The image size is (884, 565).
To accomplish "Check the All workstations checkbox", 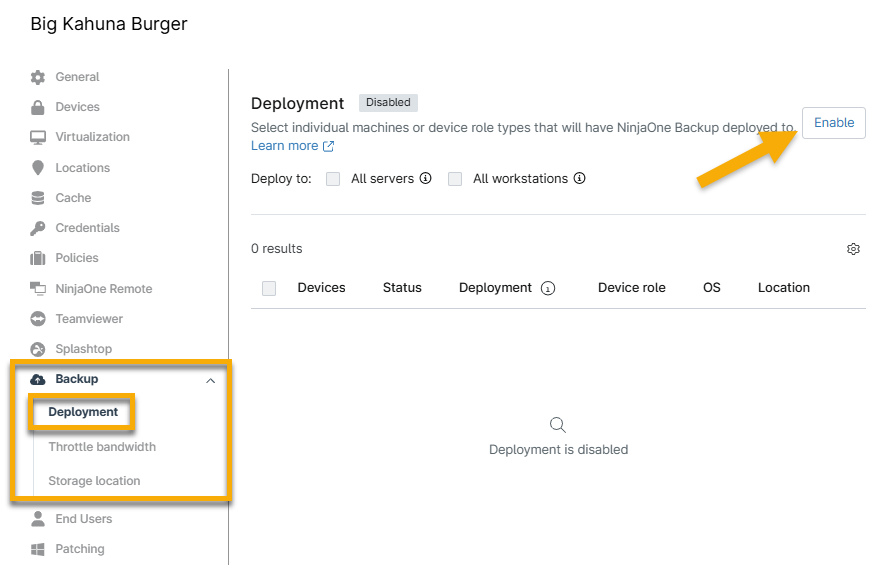I will point(455,179).
